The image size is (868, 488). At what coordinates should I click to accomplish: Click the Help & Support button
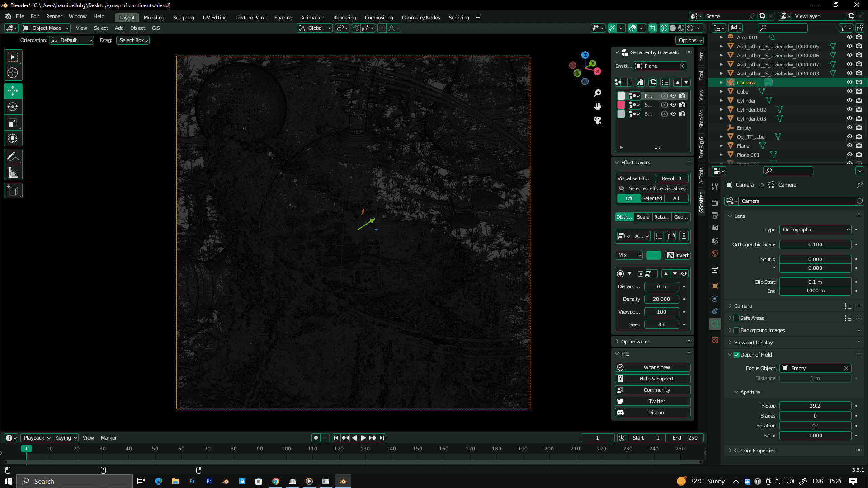[652, 379]
